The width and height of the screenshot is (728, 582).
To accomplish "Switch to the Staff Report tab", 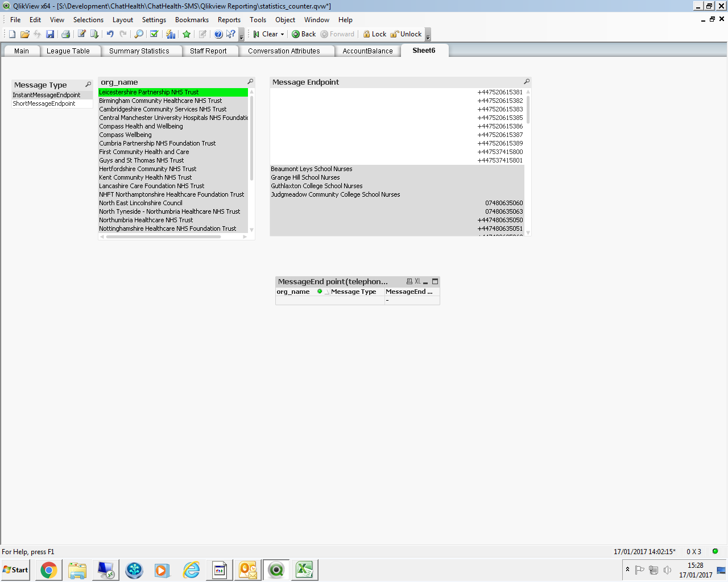I will click(x=208, y=51).
